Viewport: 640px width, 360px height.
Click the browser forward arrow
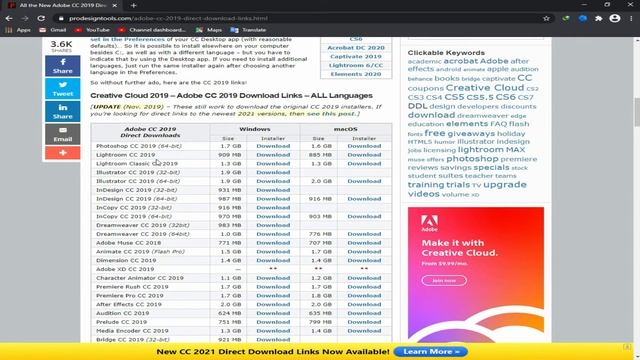pos(25,18)
